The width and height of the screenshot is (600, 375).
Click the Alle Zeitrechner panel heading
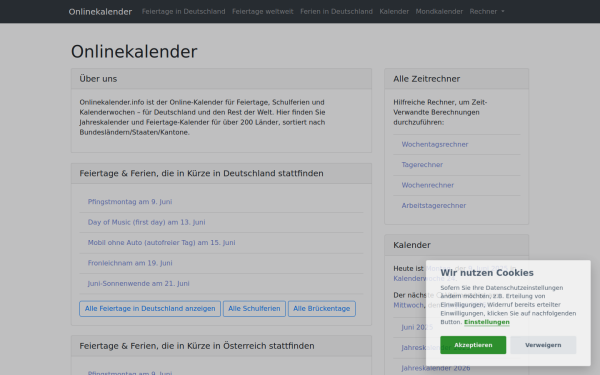(x=426, y=79)
